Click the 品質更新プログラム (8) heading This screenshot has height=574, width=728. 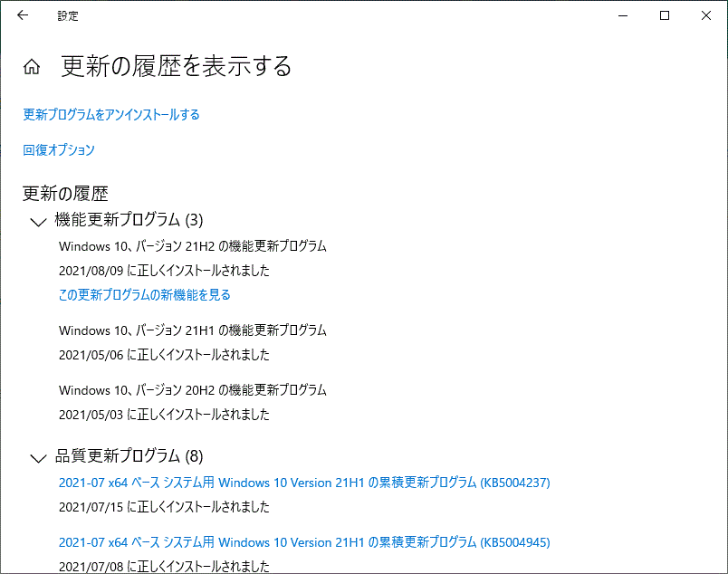coord(129,456)
